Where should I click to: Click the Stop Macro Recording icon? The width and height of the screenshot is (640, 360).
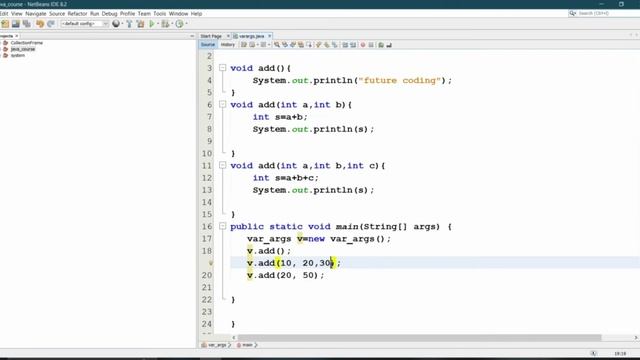coord(371,45)
